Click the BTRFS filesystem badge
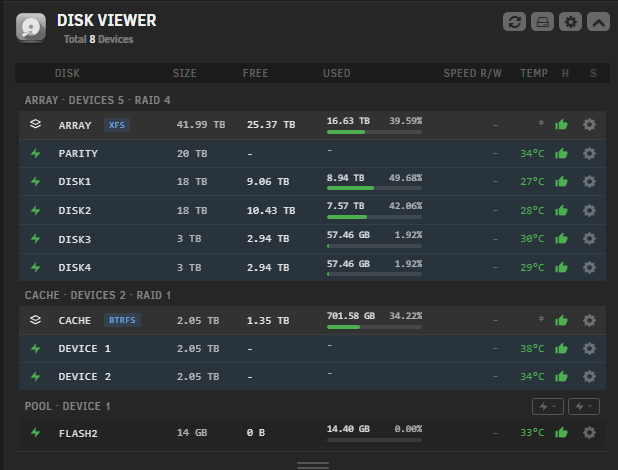The width and height of the screenshot is (618, 470). click(x=122, y=320)
